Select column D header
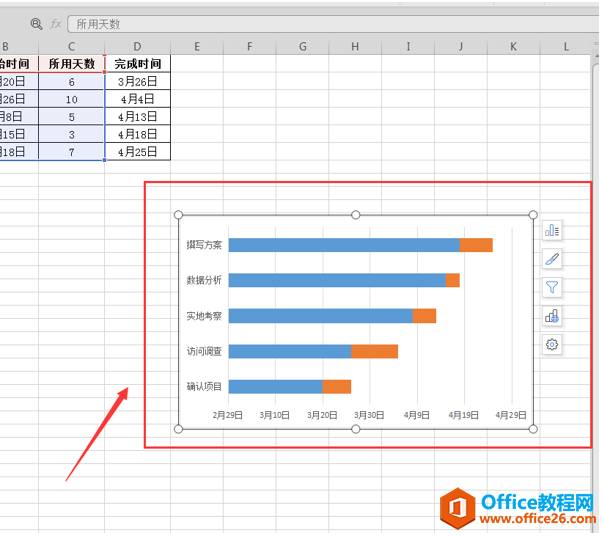 tap(138, 47)
